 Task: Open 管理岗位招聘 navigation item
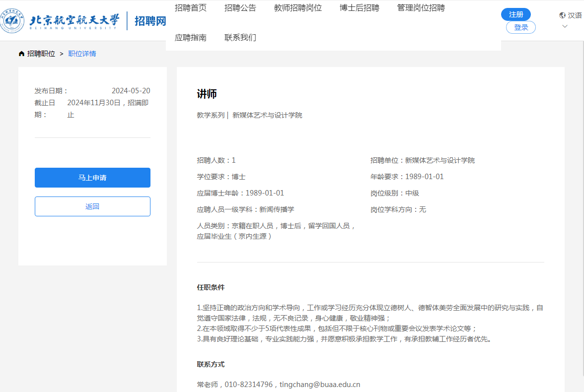click(421, 8)
